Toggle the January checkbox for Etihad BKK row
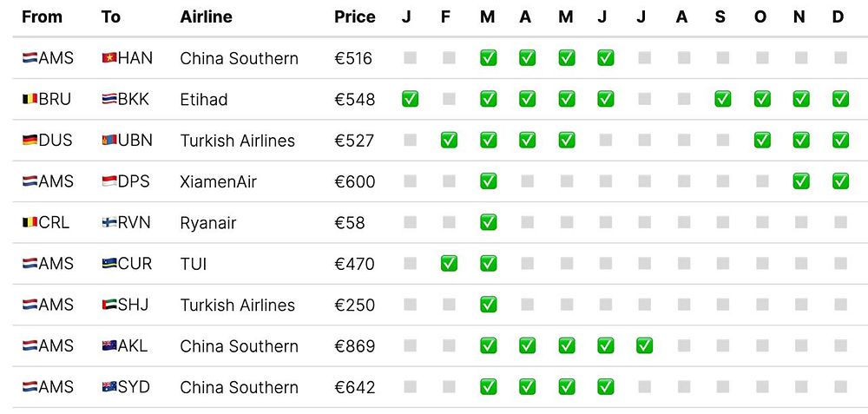868x414 pixels. click(x=410, y=99)
